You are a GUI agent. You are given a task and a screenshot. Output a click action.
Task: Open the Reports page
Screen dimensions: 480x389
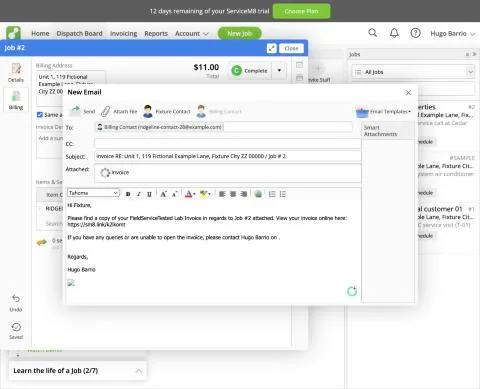coord(156,33)
